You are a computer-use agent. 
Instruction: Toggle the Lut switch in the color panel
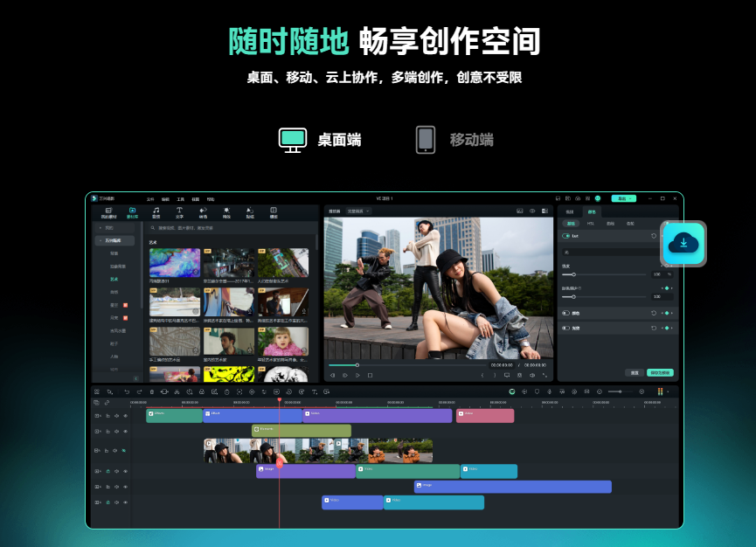[x=566, y=236]
